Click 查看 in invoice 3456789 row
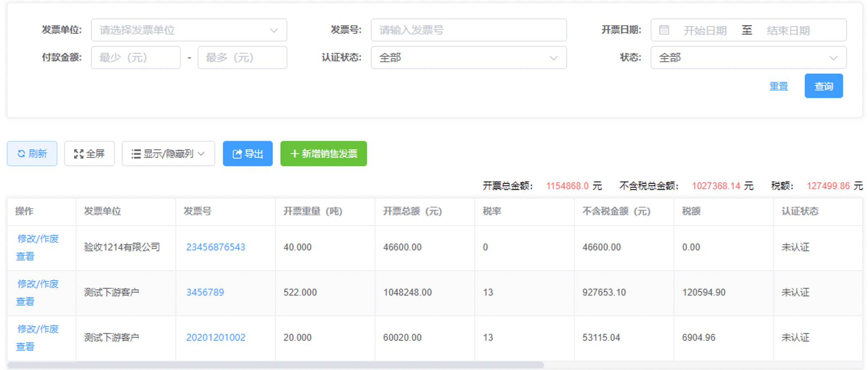Screen dimensions: 868x370 [x=25, y=302]
